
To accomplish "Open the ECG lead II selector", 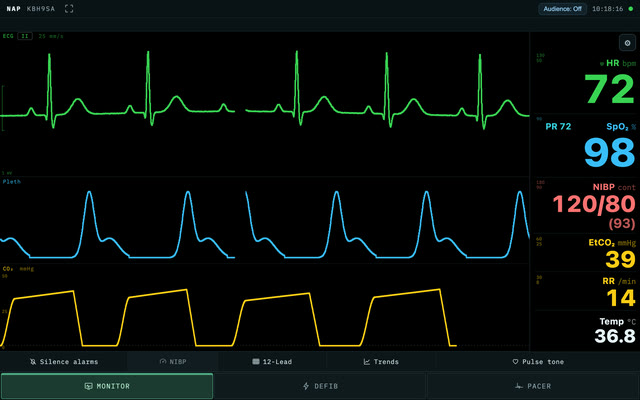I will tap(25, 36).
